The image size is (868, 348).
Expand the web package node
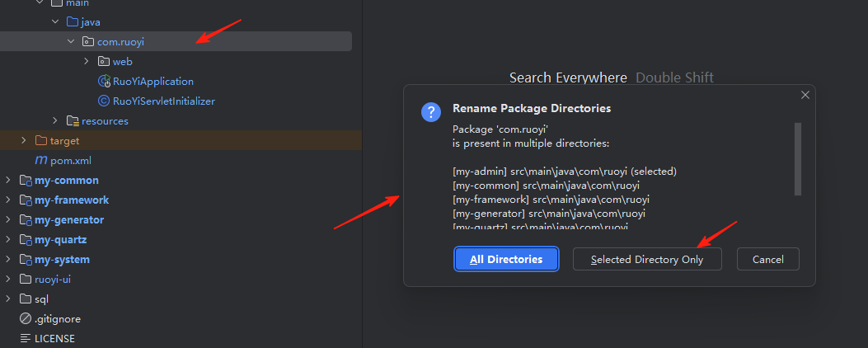pyautogui.click(x=87, y=61)
